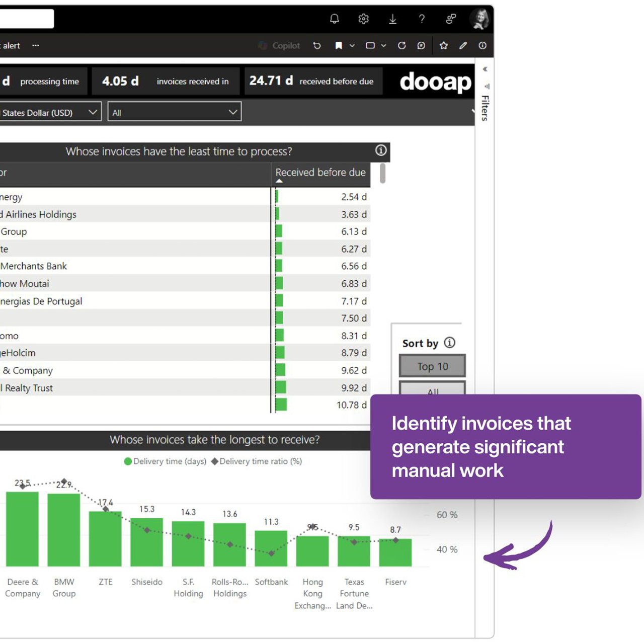Expand the view options dropdown chevron
Image resolution: width=644 pixels, height=644 pixels.
point(383,46)
